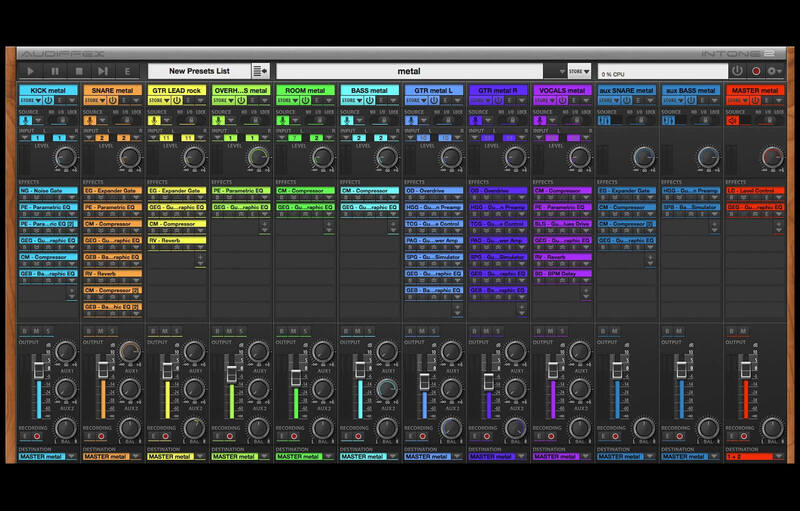The width and height of the screenshot is (800, 511).
Task: Arm recording on the KICK metal channel
Action: pyautogui.click(x=37, y=437)
